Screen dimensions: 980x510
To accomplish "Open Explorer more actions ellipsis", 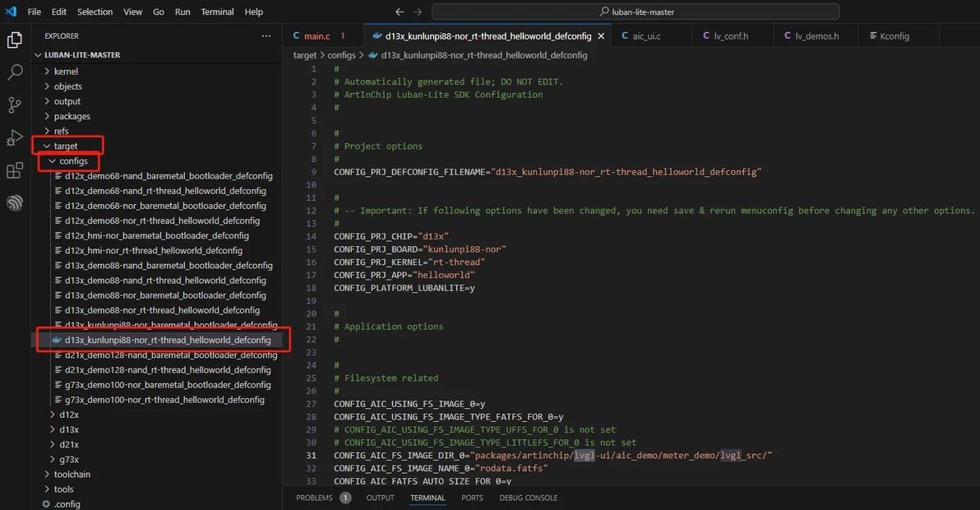I will point(266,36).
